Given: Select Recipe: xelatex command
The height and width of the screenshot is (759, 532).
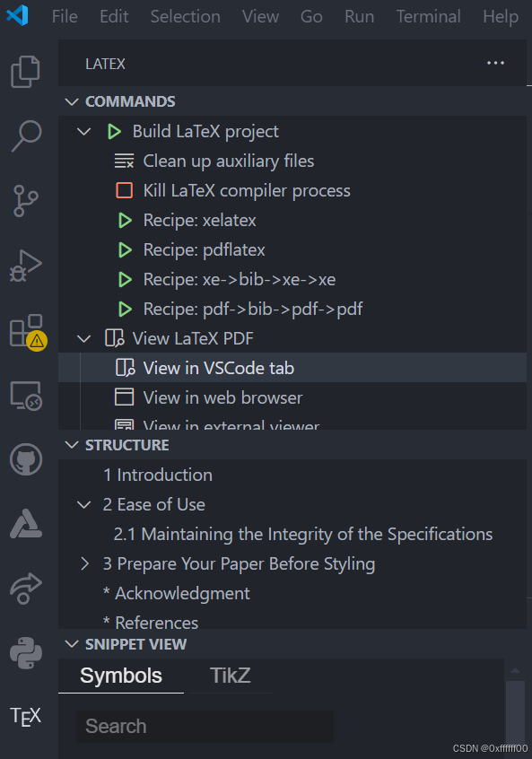Looking at the screenshot, I should pos(199,220).
